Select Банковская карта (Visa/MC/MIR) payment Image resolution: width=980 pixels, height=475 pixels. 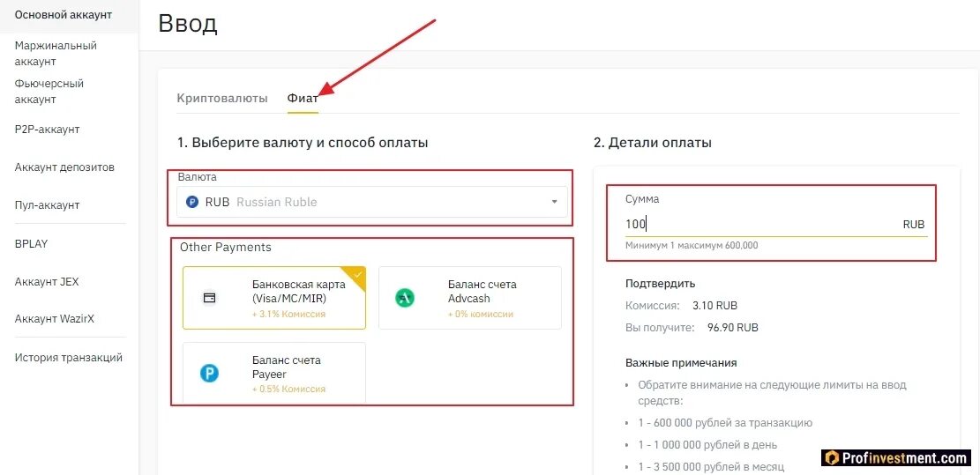click(274, 298)
